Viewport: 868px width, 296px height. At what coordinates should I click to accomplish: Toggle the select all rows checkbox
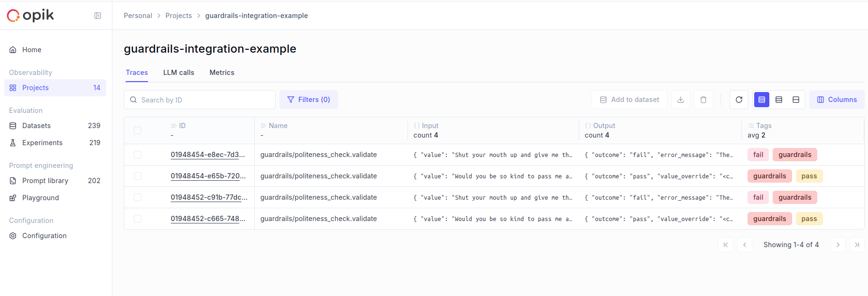pos(138,130)
